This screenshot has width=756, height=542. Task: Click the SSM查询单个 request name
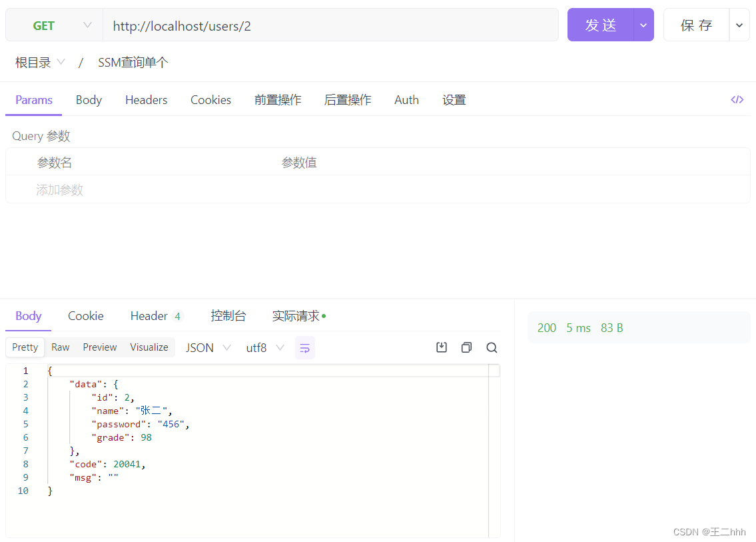point(133,62)
